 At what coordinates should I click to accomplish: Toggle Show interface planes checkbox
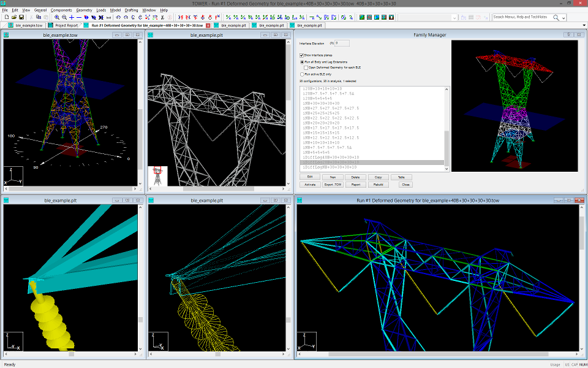click(301, 56)
